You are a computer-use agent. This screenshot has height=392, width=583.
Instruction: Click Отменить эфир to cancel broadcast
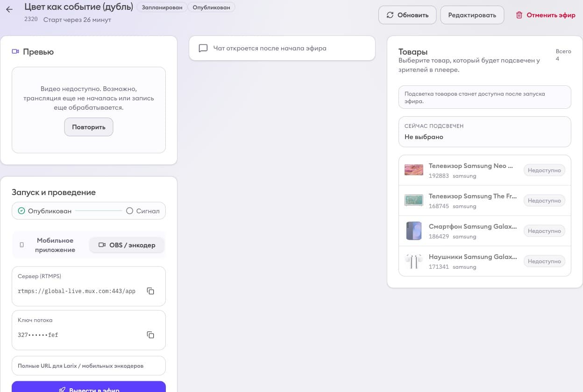coord(546,15)
